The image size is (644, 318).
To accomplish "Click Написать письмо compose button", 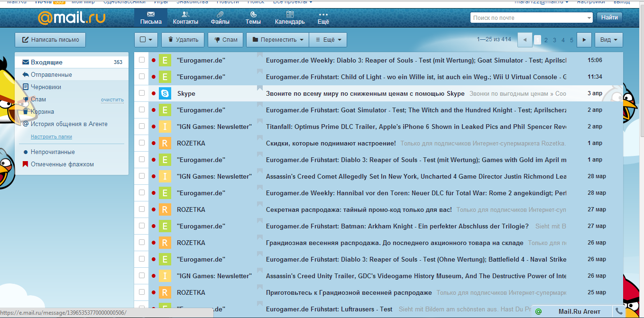I will click(x=50, y=40).
